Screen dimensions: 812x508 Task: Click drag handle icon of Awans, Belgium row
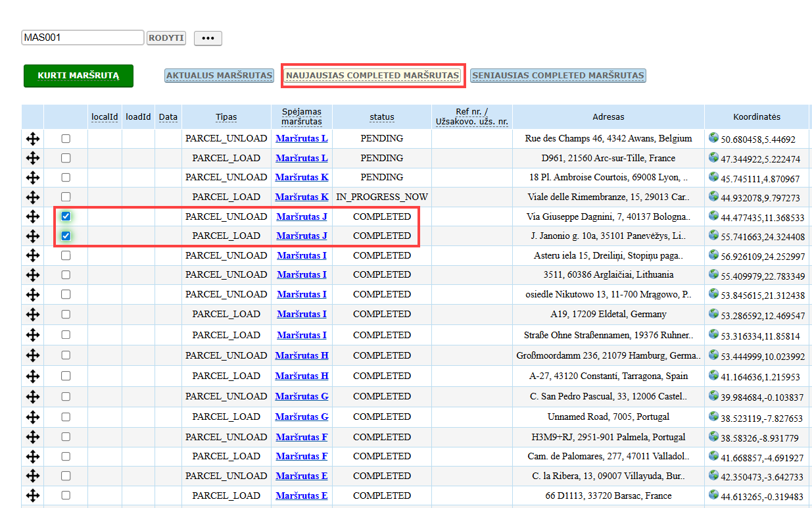(33, 139)
